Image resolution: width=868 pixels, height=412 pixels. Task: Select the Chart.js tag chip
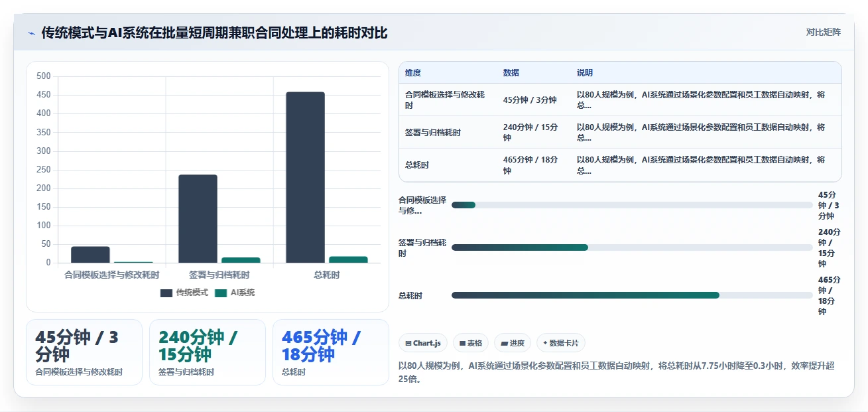422,343
